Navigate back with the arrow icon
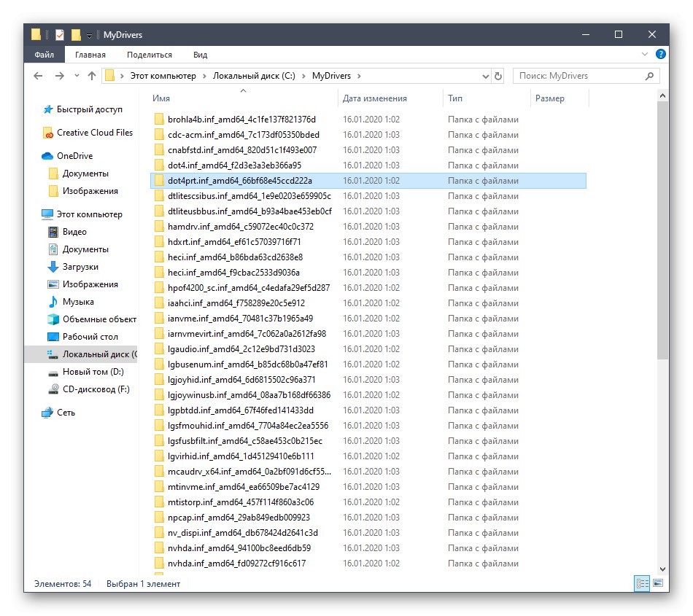This screenshot has height=616, width=693. click(37, 75)
